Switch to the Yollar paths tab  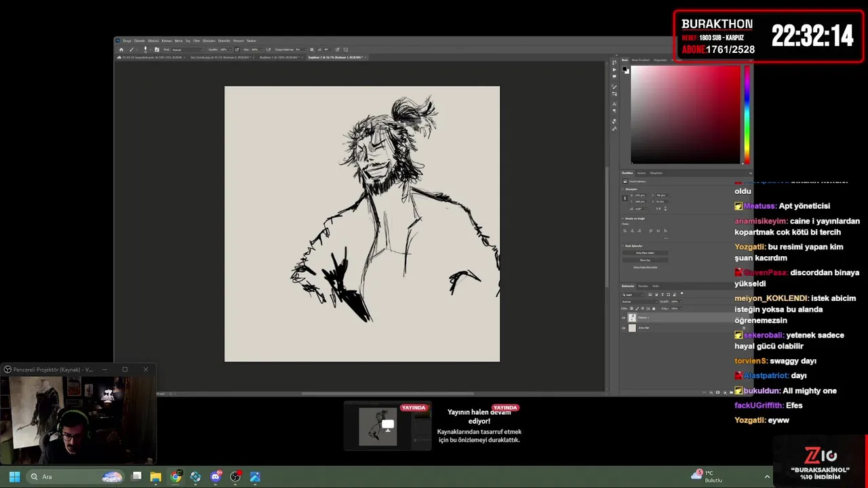point(656,286)
